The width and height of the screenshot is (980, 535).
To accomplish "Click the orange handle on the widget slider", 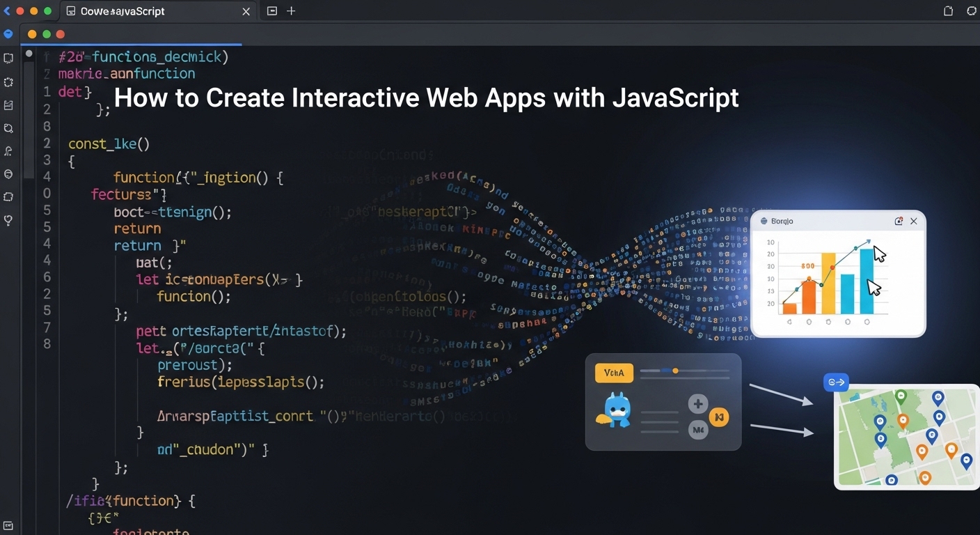I will 675,371.
